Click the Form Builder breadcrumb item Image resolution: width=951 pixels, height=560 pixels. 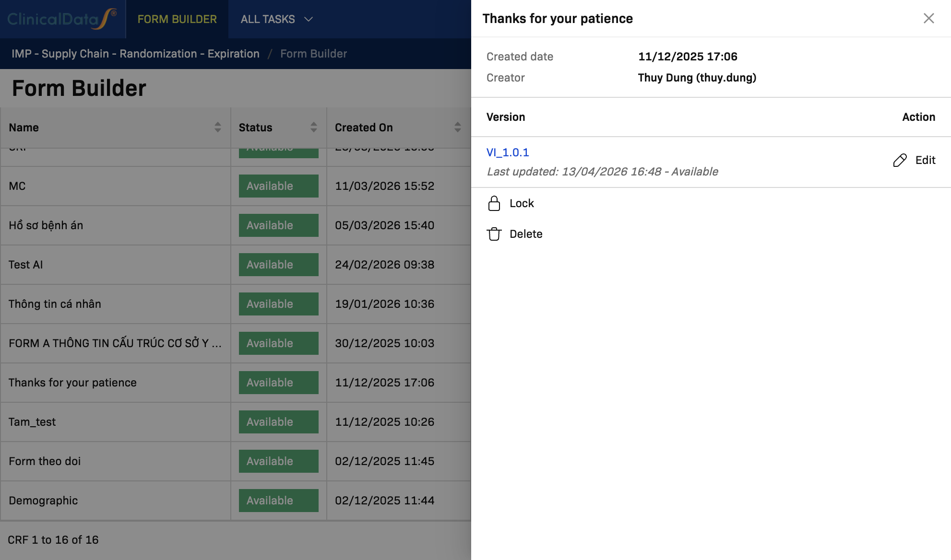point(313,54)
